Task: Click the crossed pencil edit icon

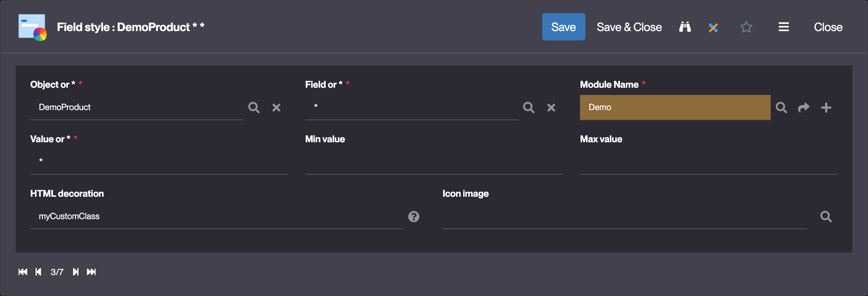Action: pyautogui.click(x=713, y=27)
